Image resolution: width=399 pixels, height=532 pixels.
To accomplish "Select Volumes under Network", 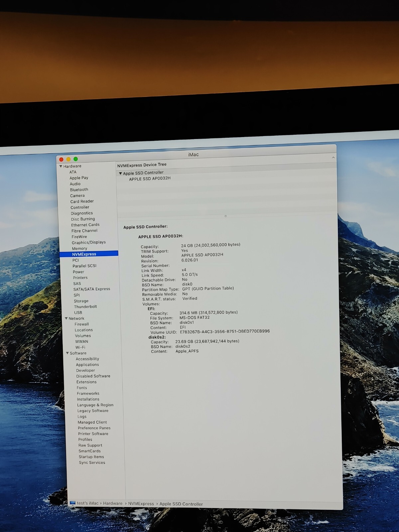I will pos(83,336).
